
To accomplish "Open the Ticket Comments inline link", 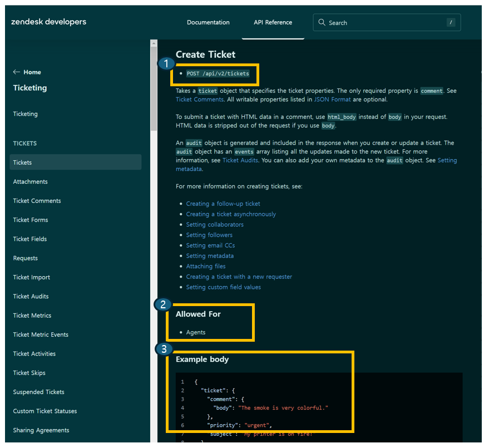I will [x=200, y=100].
